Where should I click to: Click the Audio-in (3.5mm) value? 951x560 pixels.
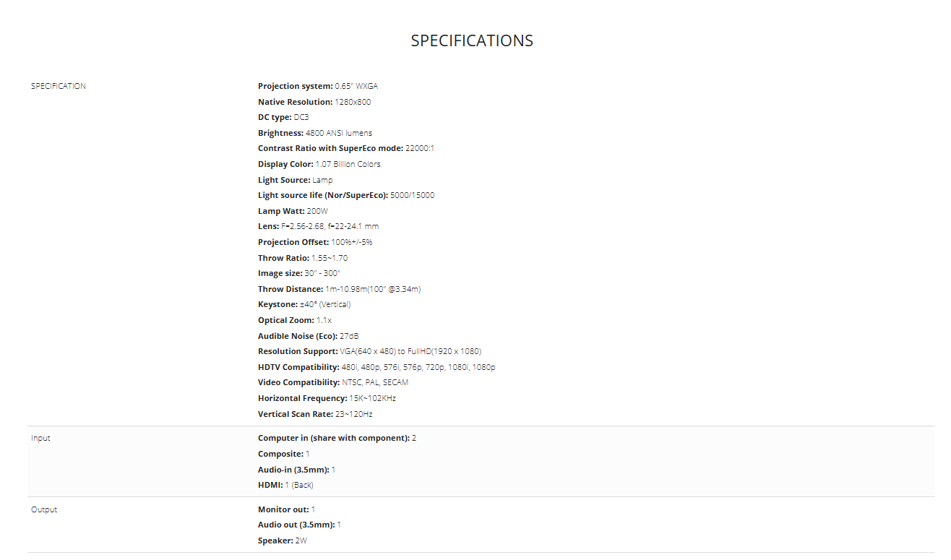pos(333,470)
